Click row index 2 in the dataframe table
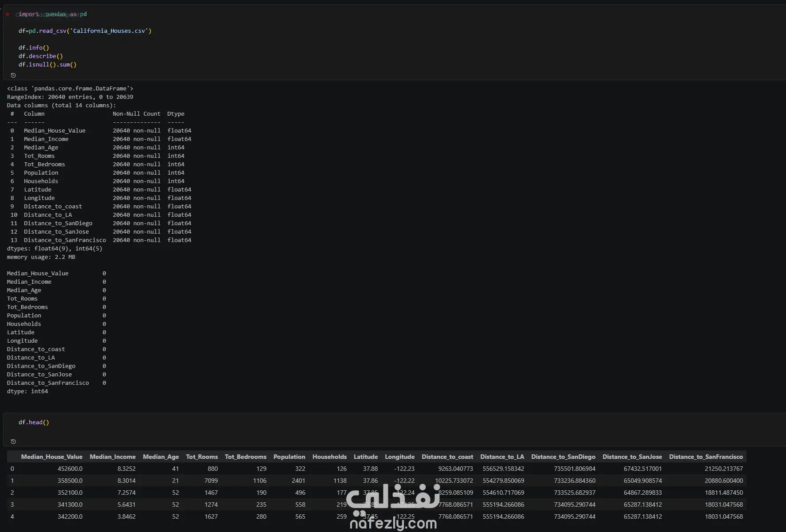Viewport: 786px width, 532px height. pos(12,493)
